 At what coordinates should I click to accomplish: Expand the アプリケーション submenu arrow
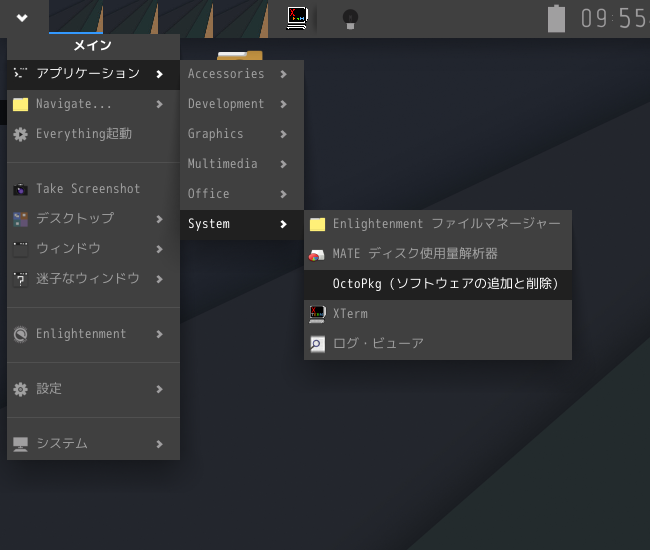click(x=160, y=74)
